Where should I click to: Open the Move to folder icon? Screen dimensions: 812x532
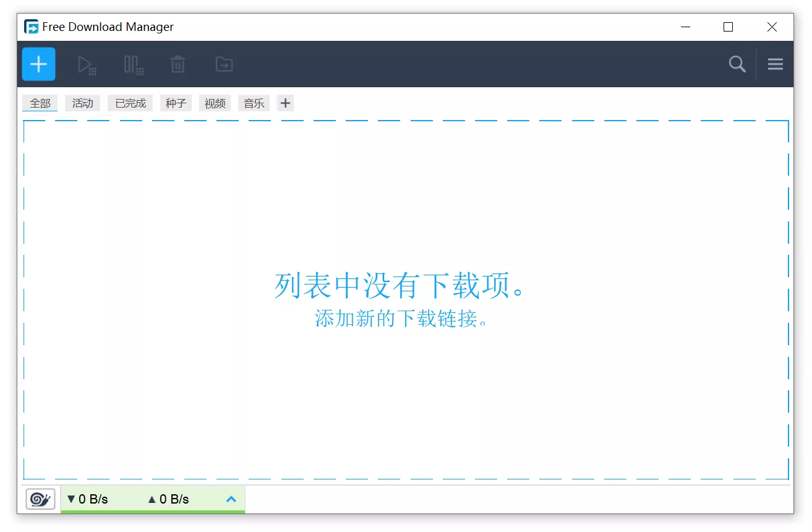point(223,64)
